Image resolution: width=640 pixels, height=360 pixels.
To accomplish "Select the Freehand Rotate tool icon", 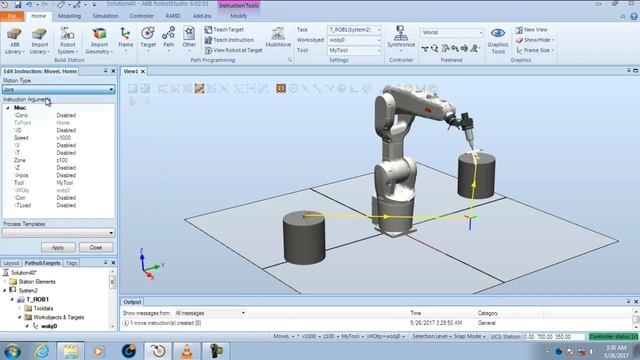I will coord(435,49).
